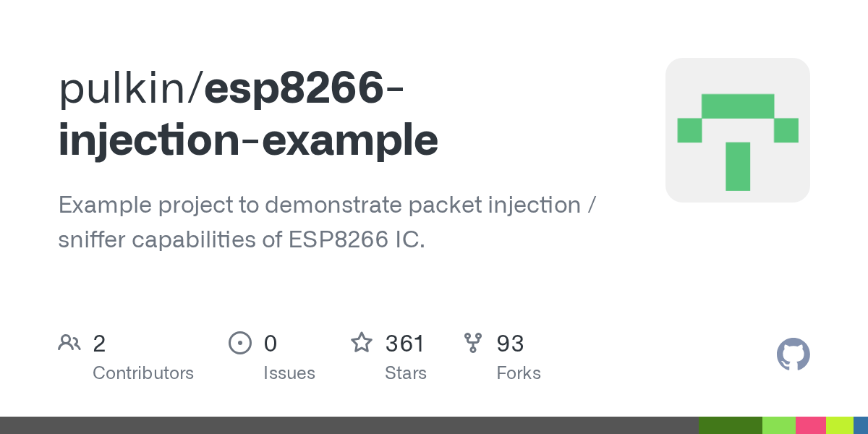This screenshot has width=868, height=434.
Task: Click the 93 forks count
Action: click(510, 343)
